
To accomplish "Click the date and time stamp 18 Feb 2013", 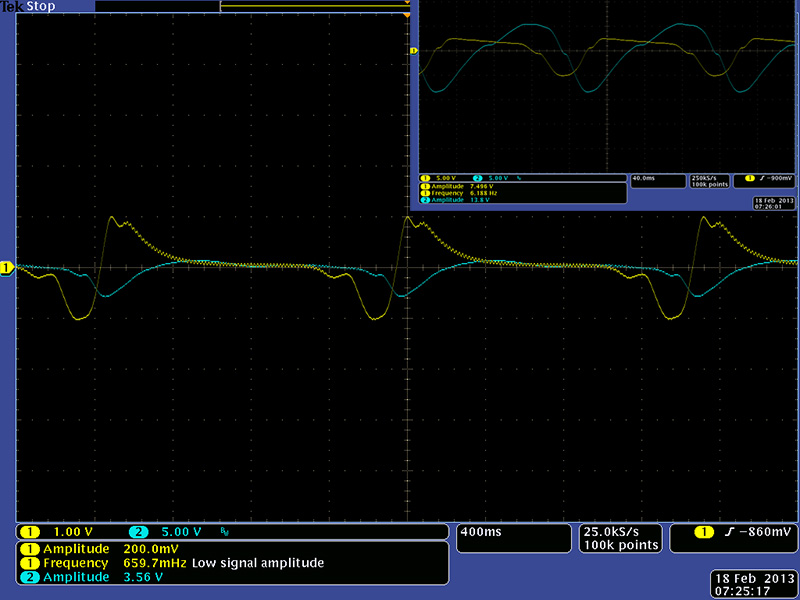I will pos(752,584).
